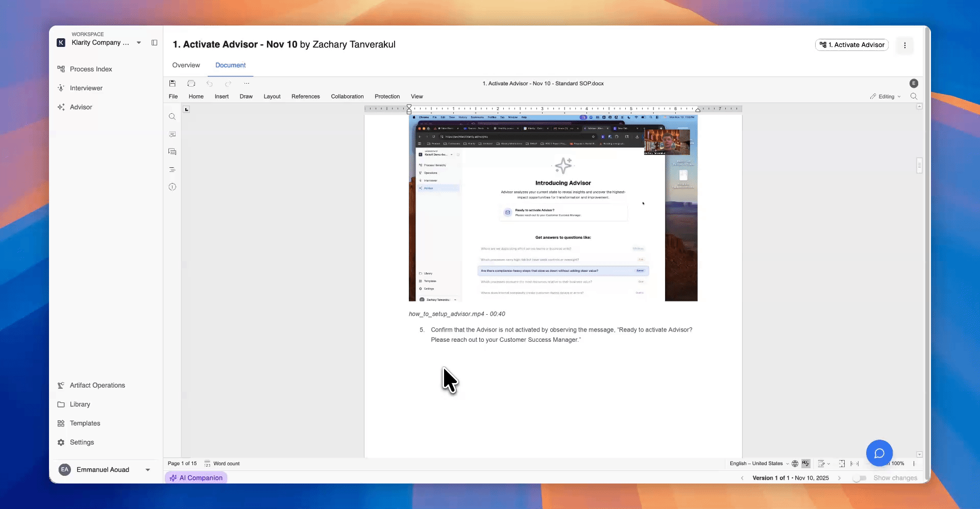Open workspace Settings

click(x=82, y=442)
